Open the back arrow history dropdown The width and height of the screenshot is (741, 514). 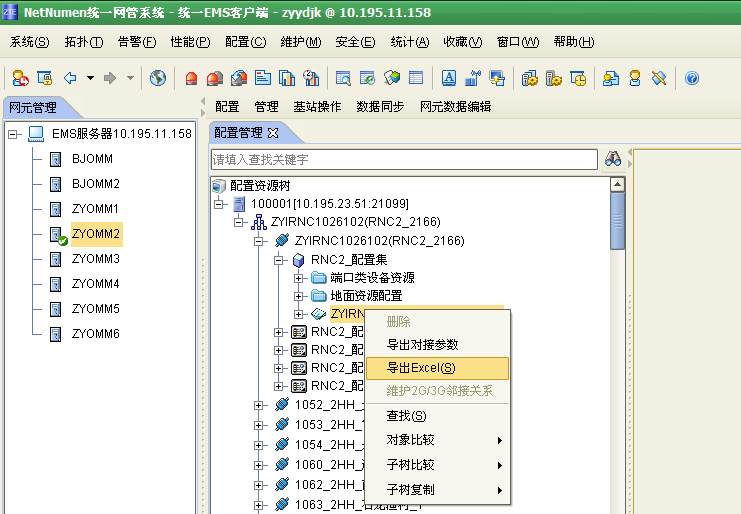tap(90, 78)
